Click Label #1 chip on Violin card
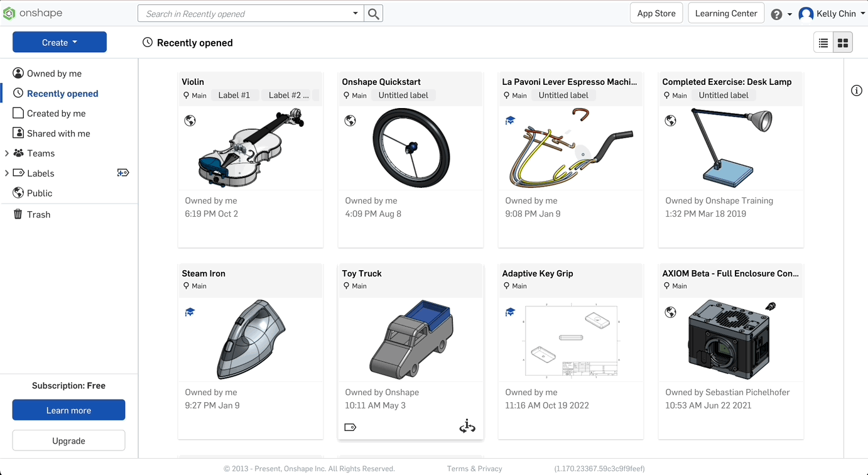868x475 pixels. [x=234, y=96]
